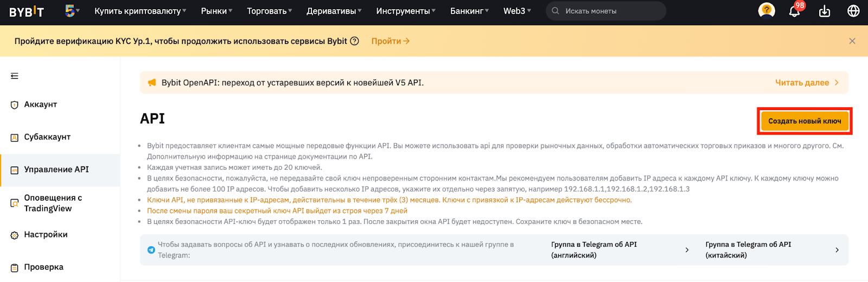Click the TradingView alerts sidebar icon
Viewport: 868px width, 282px height.
(15, 203)
